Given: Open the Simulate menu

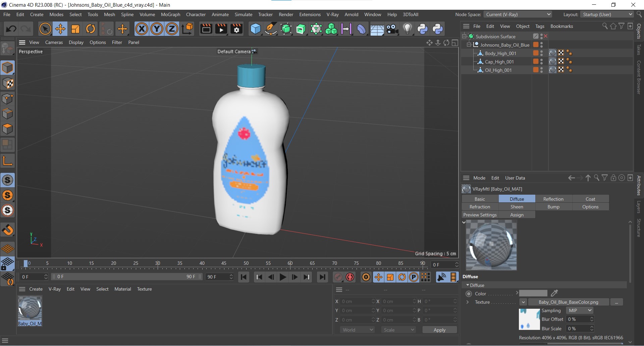Looking at the screenshot, I should click(243, 14).
